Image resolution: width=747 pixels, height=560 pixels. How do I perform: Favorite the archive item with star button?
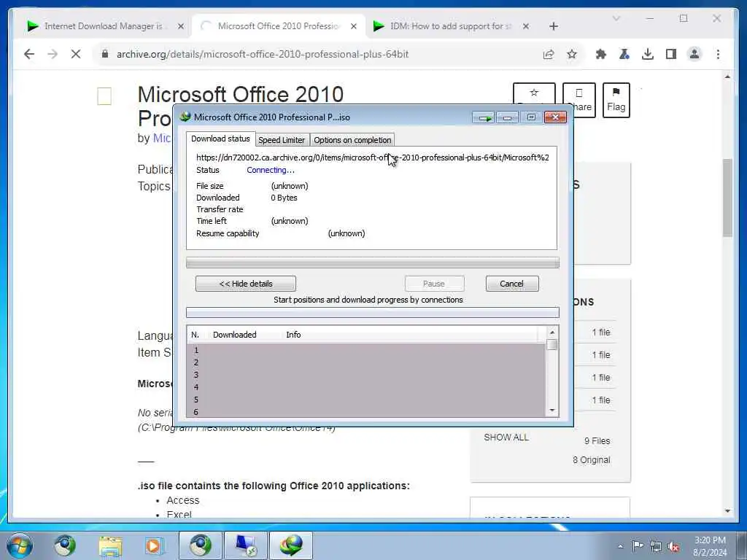coord(534,94)
